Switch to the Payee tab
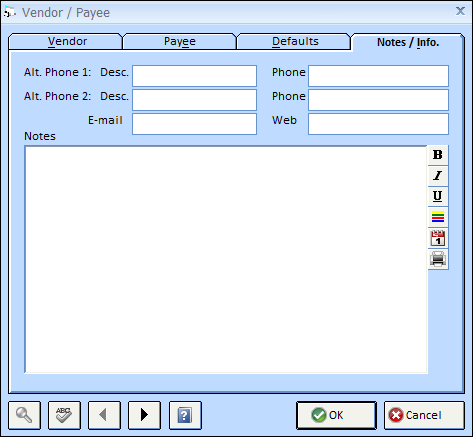Screen dimensions: 473x437 point(180,41)
